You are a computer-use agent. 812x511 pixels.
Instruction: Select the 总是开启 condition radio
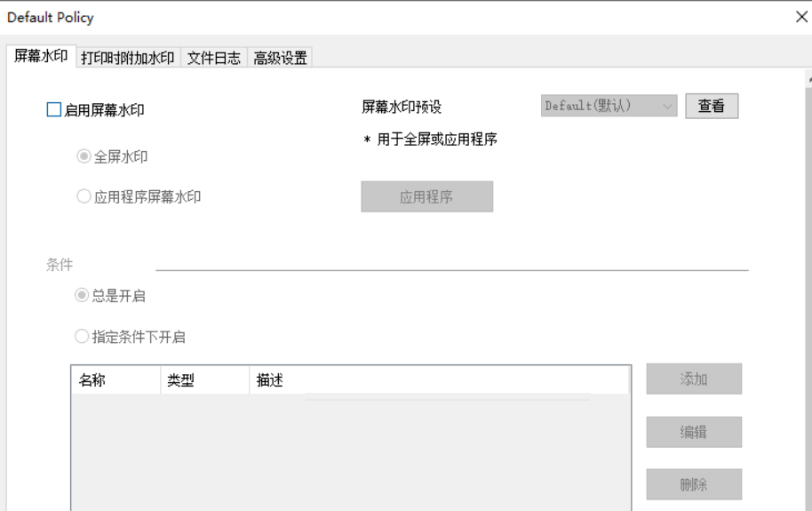82,295
